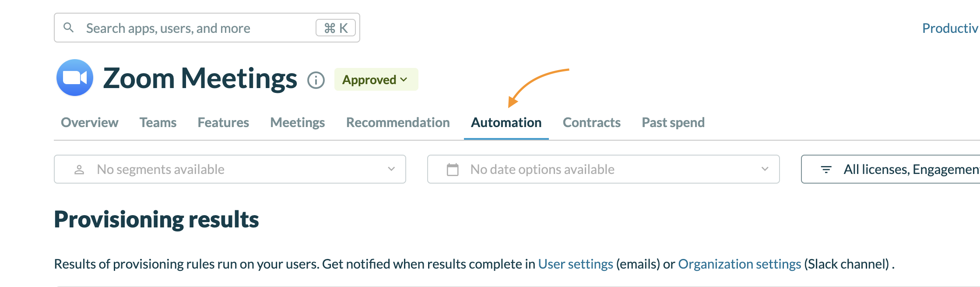Go to the Features tab
980x287 pixels.
(223, 123)
